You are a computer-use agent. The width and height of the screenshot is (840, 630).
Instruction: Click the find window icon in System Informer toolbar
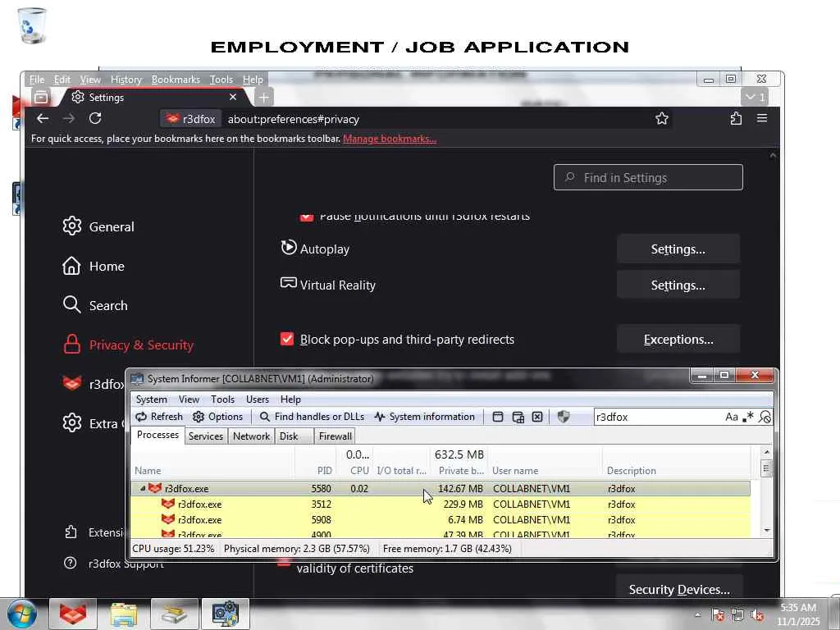(498, 417)
